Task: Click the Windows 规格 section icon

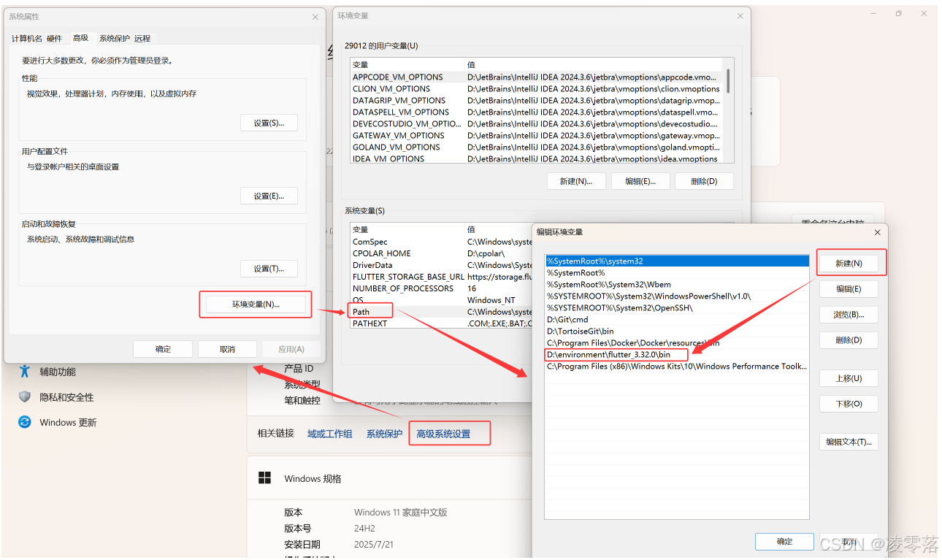Action: (265, 477)
